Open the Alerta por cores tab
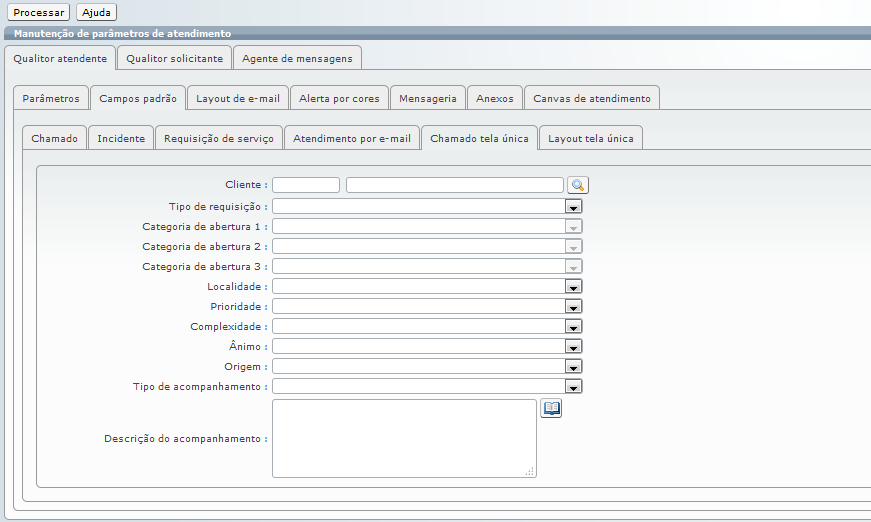 pos(339,98)
